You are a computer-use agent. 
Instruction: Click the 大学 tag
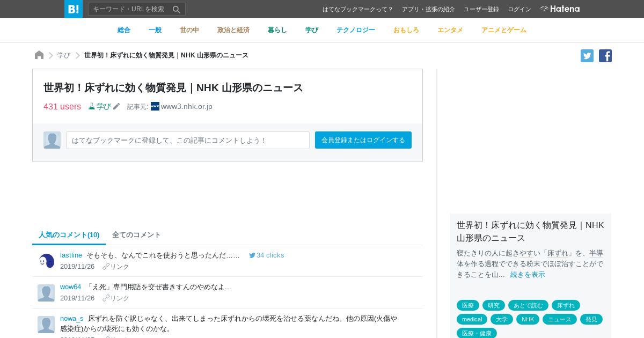502,319
